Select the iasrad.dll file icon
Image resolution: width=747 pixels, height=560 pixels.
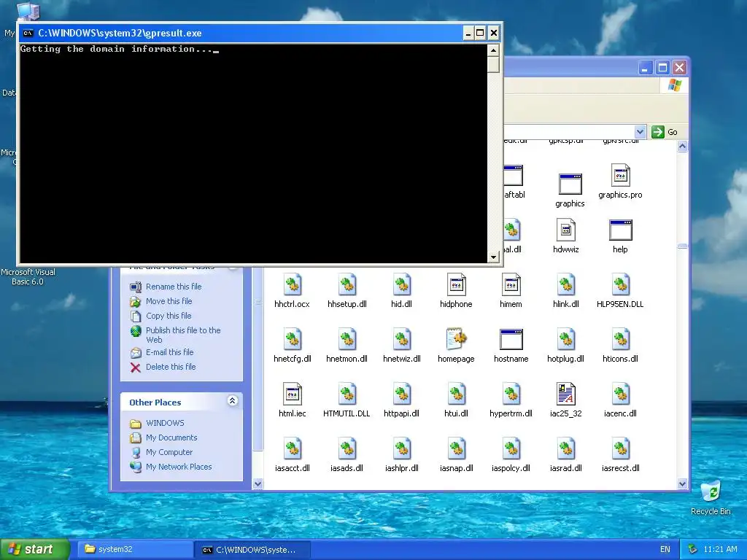tap(565, 449)
